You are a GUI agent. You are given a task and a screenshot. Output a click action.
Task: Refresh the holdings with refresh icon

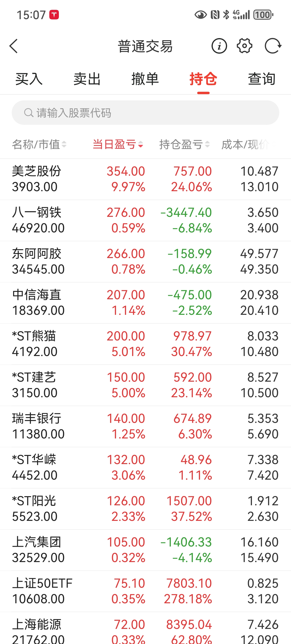pos(273,46)
